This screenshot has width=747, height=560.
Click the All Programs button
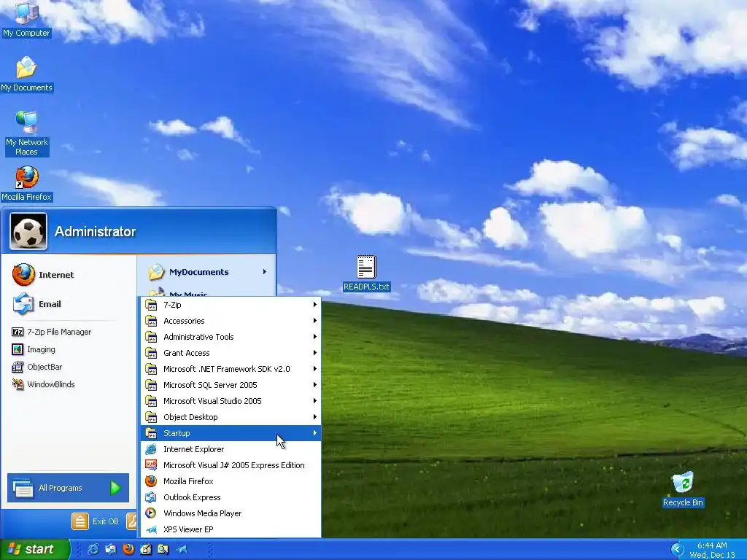pos(68,488)
